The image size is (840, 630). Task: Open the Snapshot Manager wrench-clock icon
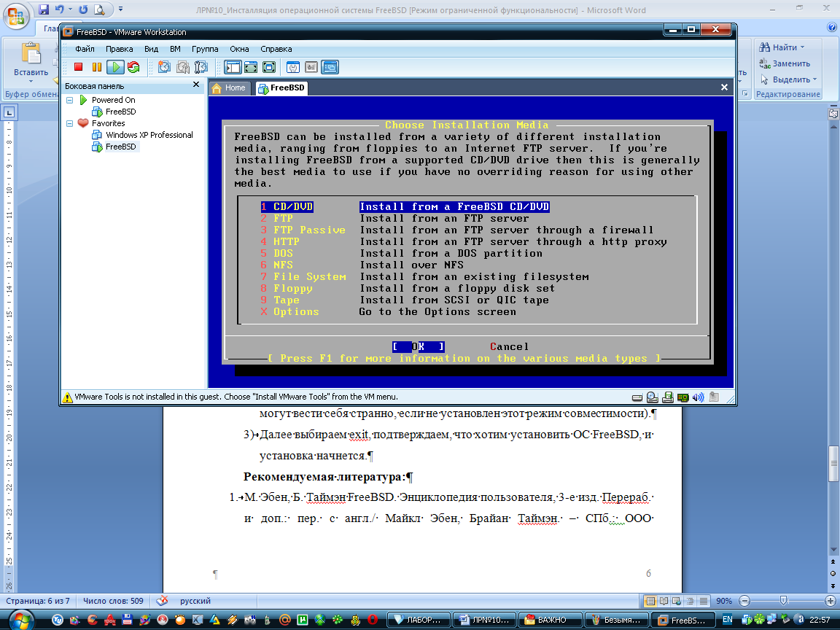click(201, 67)
